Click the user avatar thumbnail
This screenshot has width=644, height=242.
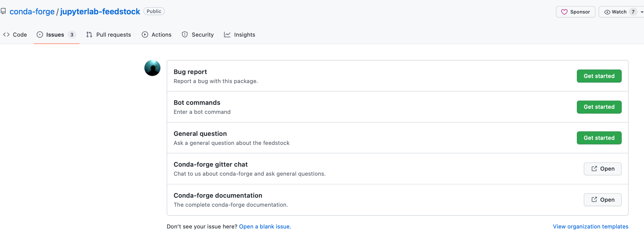[152, 68]
